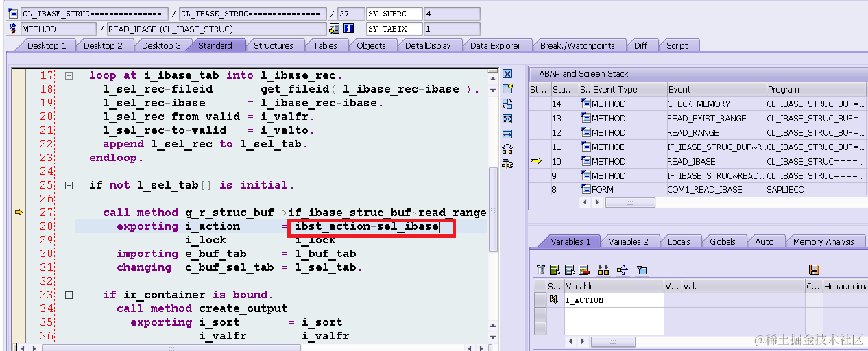Switch to the Objects tab

click(x=371, y=45)
